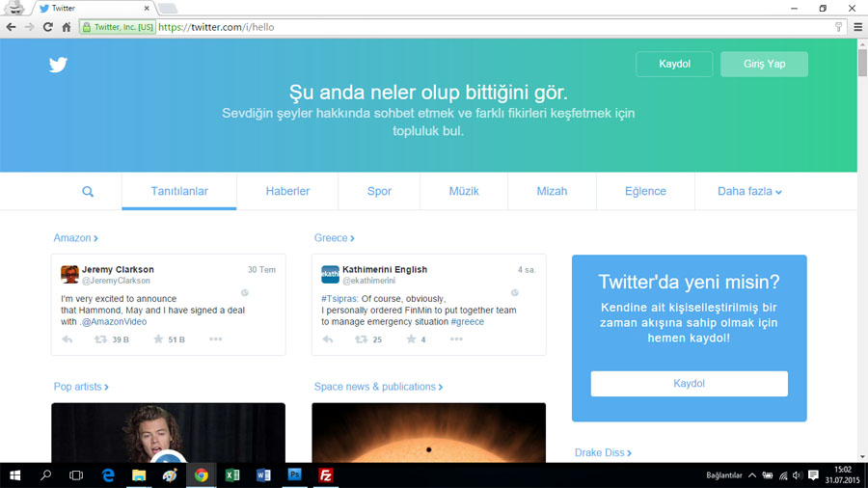Click Kaydol in the signup panel
868x488 pixels.
tap(690, 384)
